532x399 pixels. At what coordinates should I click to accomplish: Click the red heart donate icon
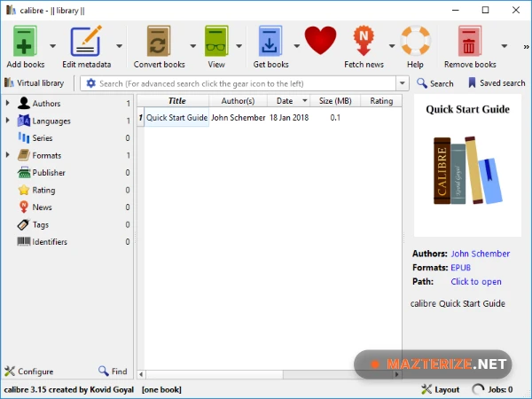[320, 41]
